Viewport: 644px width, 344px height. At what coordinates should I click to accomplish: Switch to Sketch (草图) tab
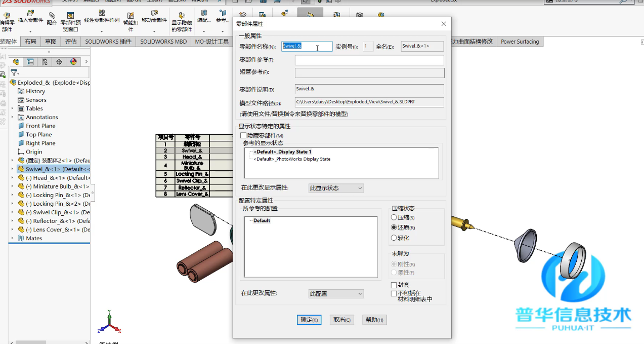51,42
